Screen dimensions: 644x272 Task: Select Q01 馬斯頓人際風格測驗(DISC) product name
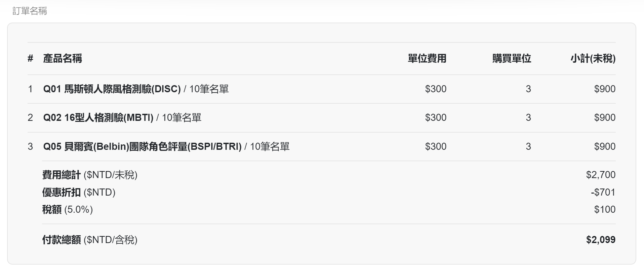tap(112, 89)
